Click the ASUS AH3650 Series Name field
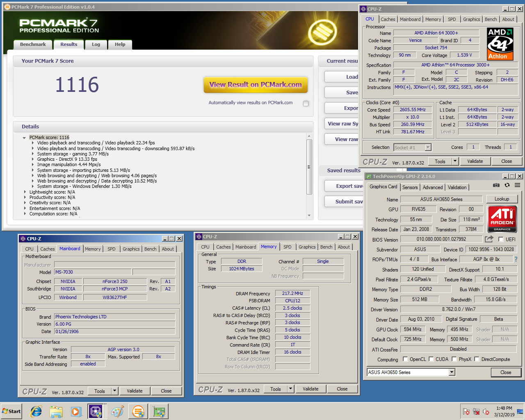Image resolution: width=525 pixels, height=420 pixels. pos(441,199)
